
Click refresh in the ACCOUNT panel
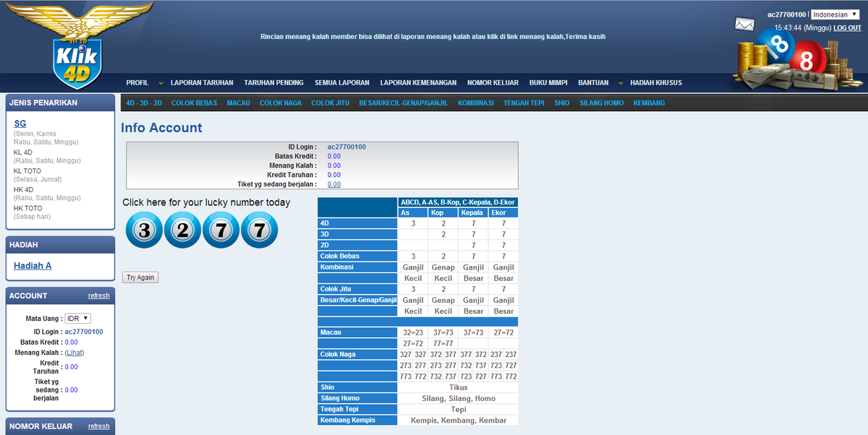(99, 296)
